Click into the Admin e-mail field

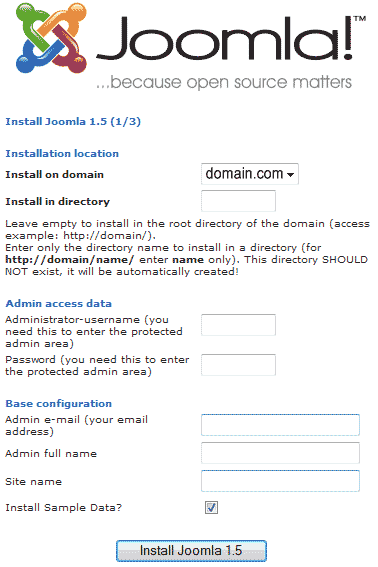pyautogui.click(x=280, y=425)
